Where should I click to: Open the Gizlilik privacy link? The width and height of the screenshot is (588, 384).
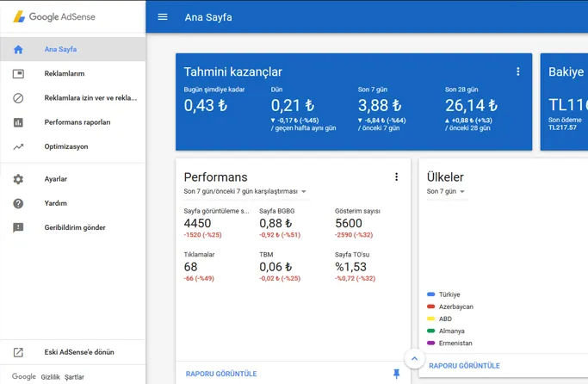pos(50,377)
